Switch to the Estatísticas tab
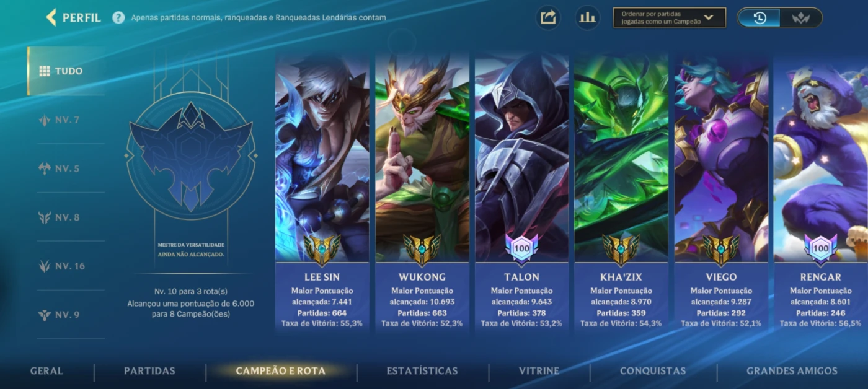The height and width of the screenshot is (389, 868). pos(422,371)
